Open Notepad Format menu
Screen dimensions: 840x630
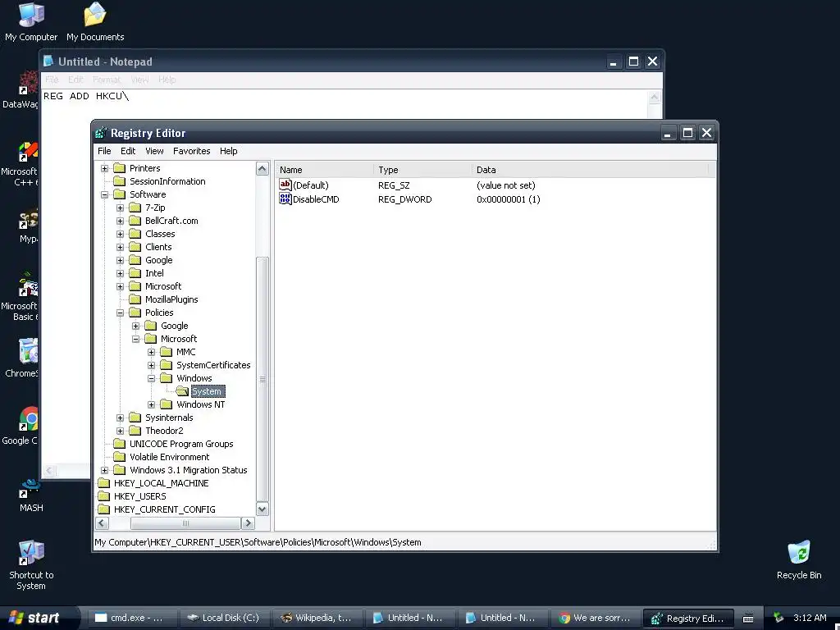[107, 80]
